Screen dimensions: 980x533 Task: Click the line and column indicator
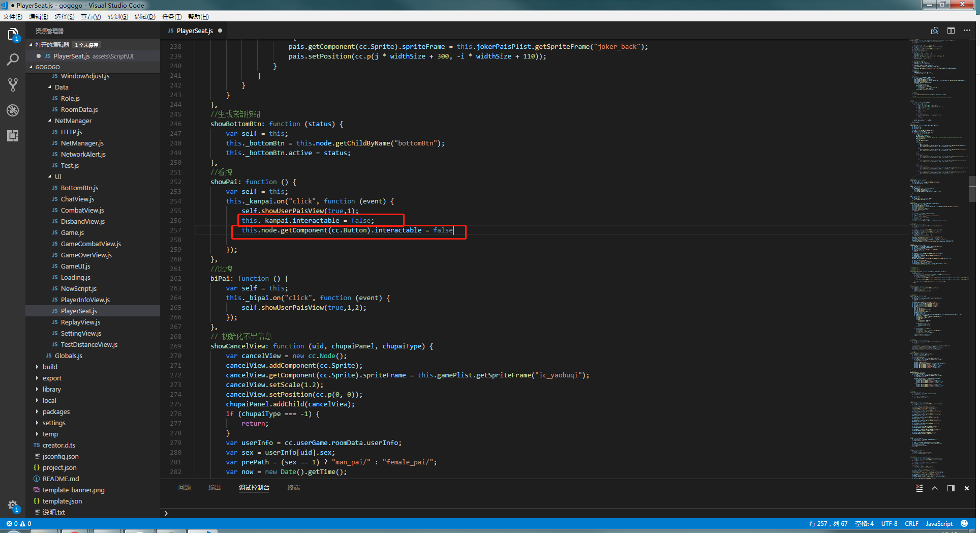click(828, 523)
